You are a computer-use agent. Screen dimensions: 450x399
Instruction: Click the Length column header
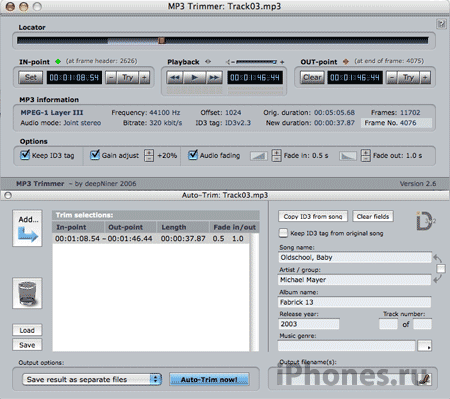point(183,227)
